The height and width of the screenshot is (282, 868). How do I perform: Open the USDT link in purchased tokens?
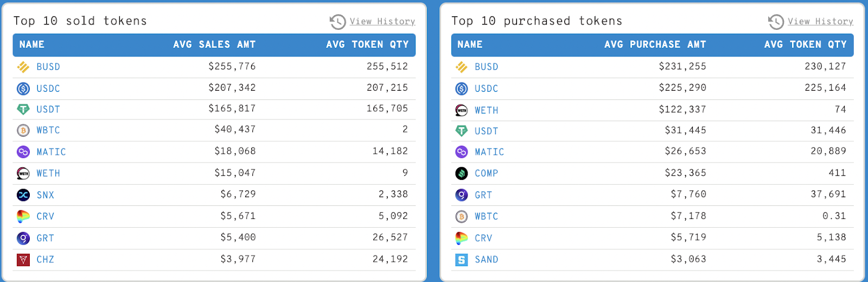[x=487, y=131]
